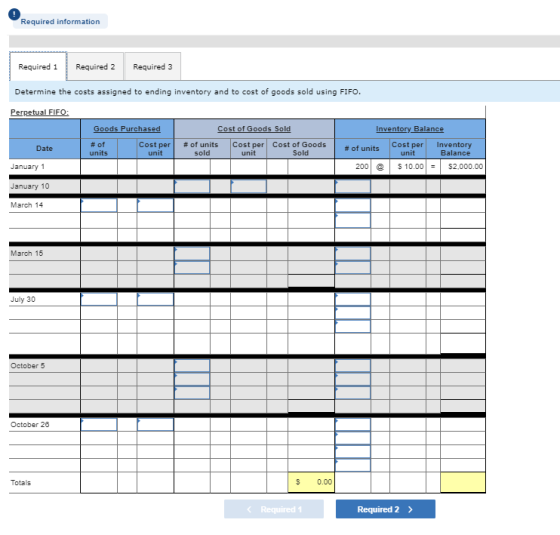Click the March 15 first units sold field
Image resolution: width=560 pixels, height=535 pixels.
(x=192, y=254)
